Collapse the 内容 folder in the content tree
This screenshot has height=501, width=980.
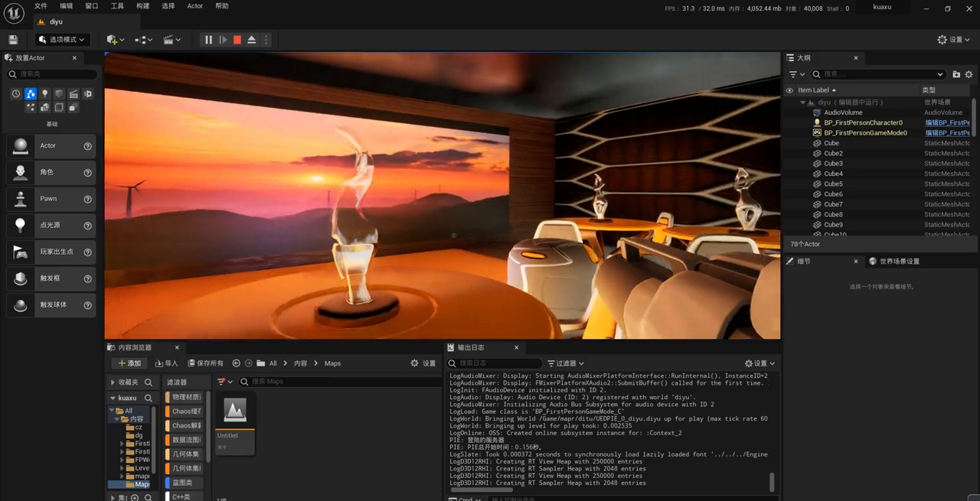(116, 419)
